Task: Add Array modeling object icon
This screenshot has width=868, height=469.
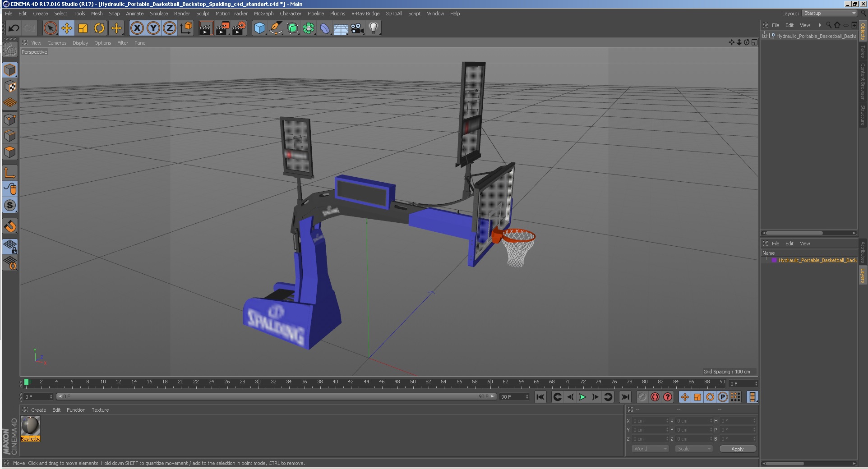Action: coord(309,28)
